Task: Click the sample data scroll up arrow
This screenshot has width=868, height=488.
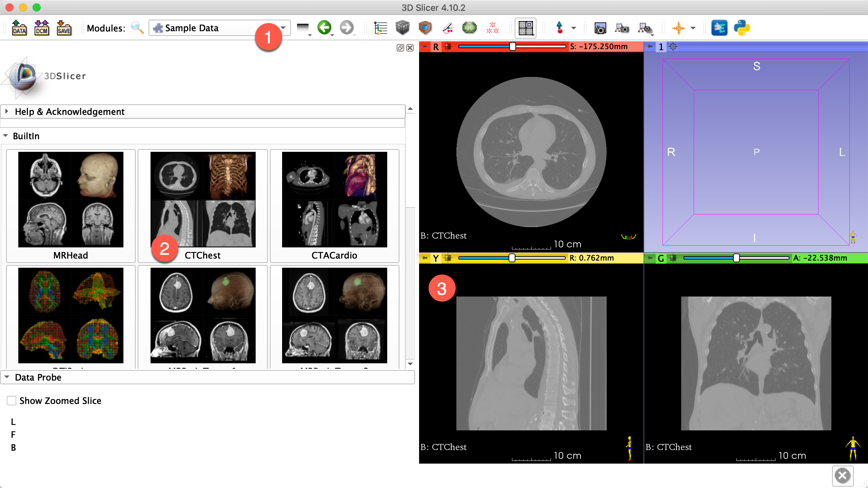Action: 410,109
